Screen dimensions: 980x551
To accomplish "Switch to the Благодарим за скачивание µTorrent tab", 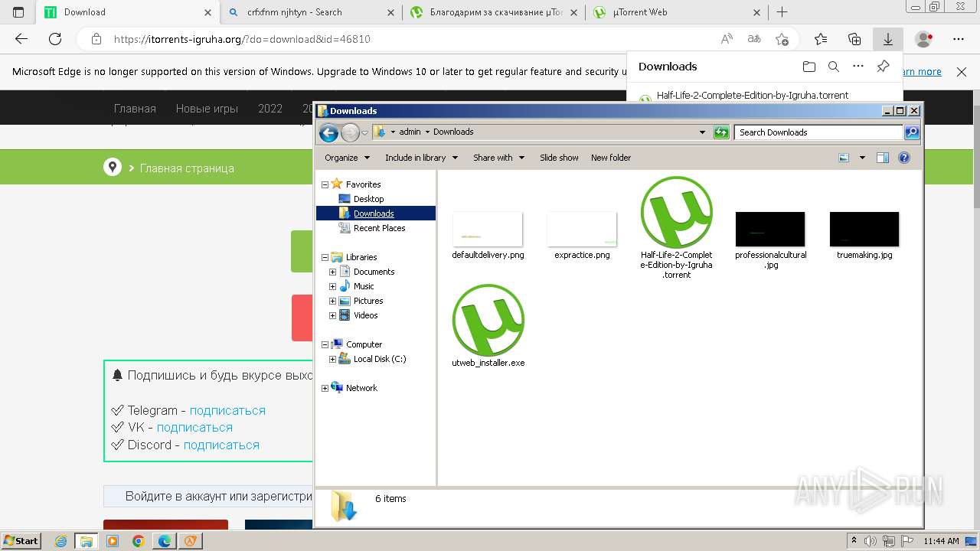I will click(495, 12).
